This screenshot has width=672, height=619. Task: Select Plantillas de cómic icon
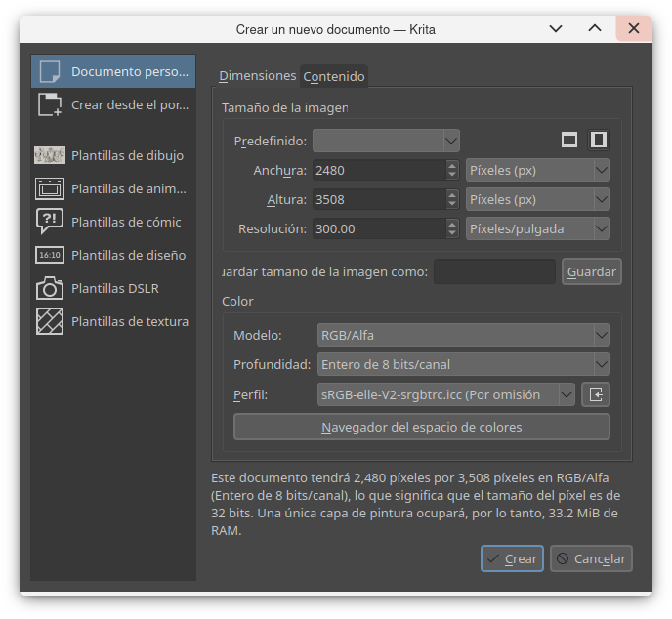point(50,222)
